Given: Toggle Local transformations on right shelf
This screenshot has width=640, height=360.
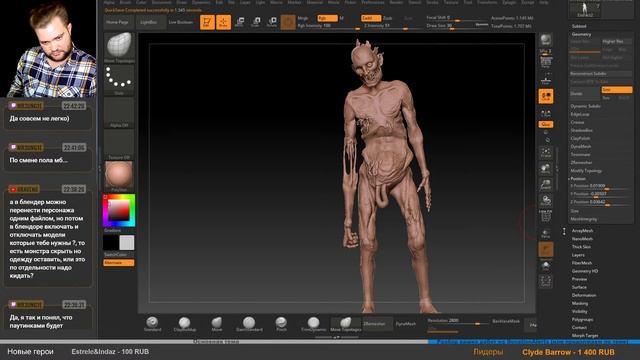Looking at the screenshot, I should (546, 96).
